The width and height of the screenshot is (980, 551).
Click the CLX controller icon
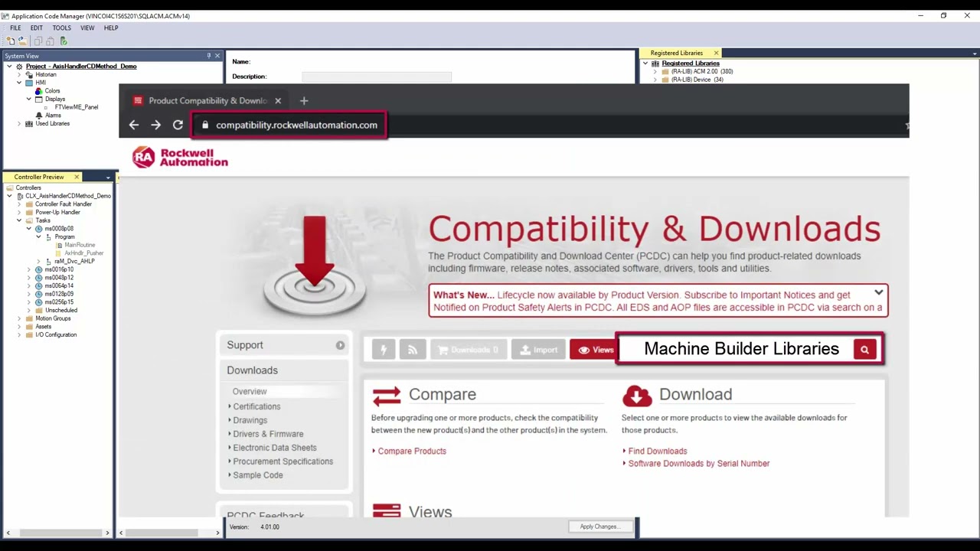tap(20, 196)
